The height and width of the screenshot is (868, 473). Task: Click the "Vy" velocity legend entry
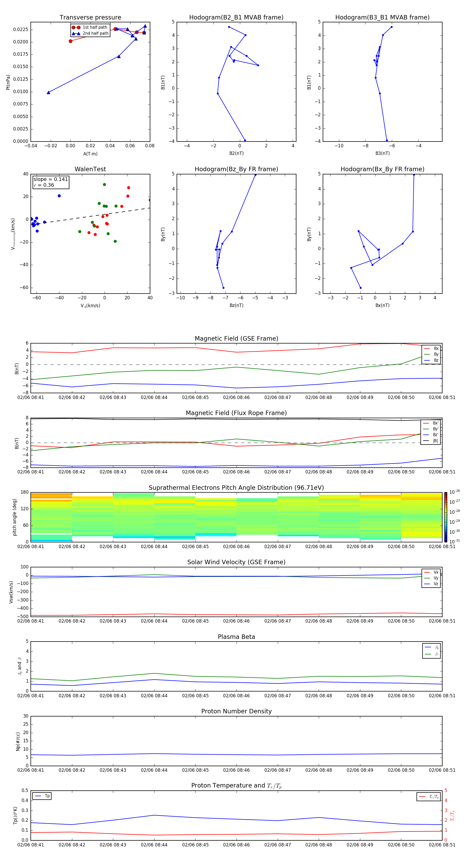click(431, 578)
